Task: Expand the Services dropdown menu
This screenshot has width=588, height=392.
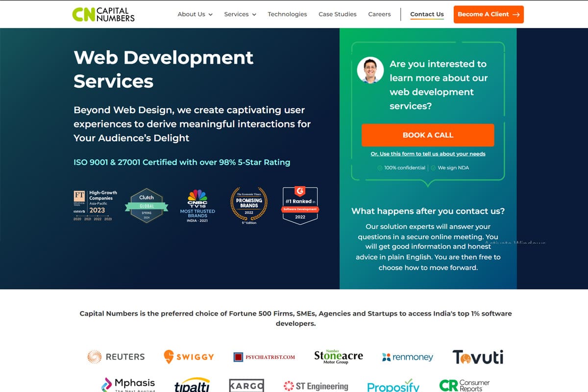Action: (x=240, y=14)
